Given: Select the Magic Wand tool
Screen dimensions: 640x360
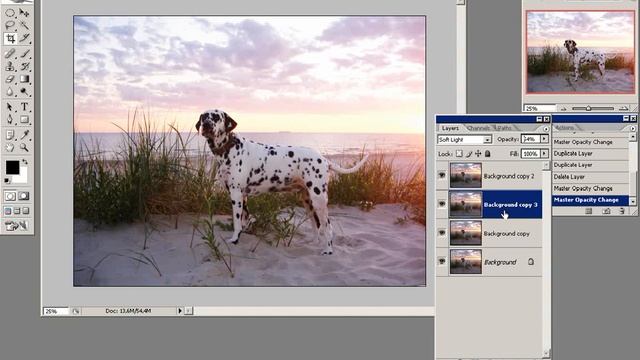Looking at the screenshot, I should click(24, 26).
